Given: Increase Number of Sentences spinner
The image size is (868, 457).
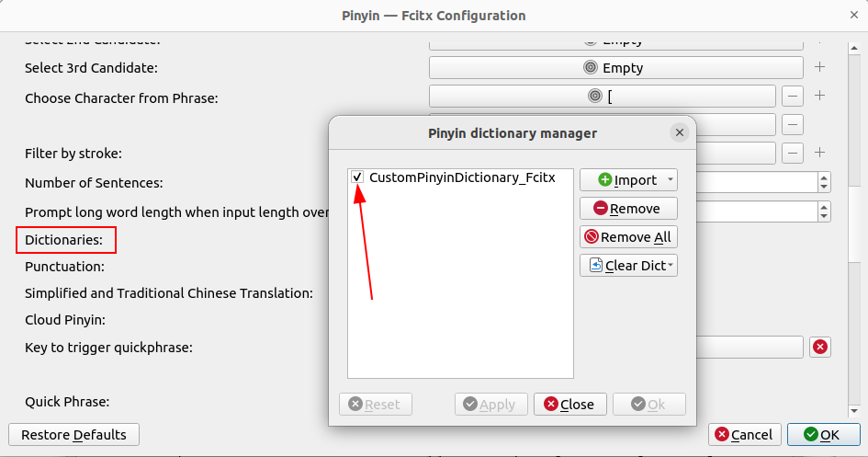Looking at the screenshot, I should pyautogui.click(x=824, y=177).
